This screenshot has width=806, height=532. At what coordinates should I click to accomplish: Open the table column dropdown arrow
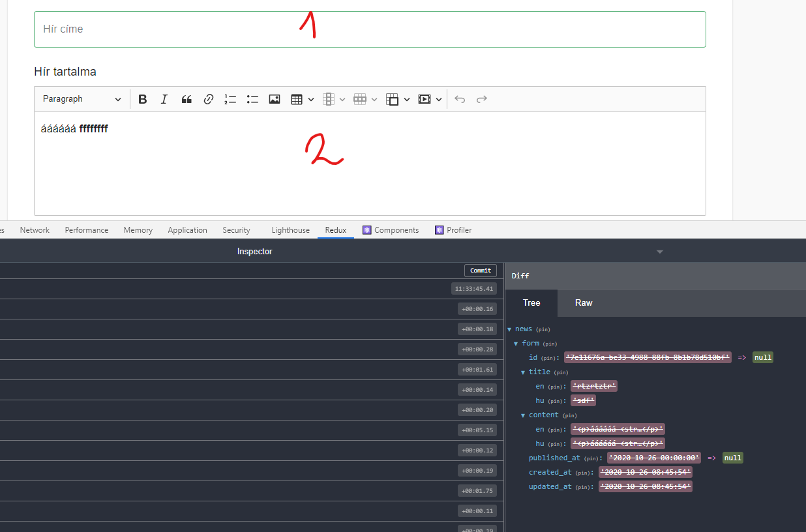[342, 99]
